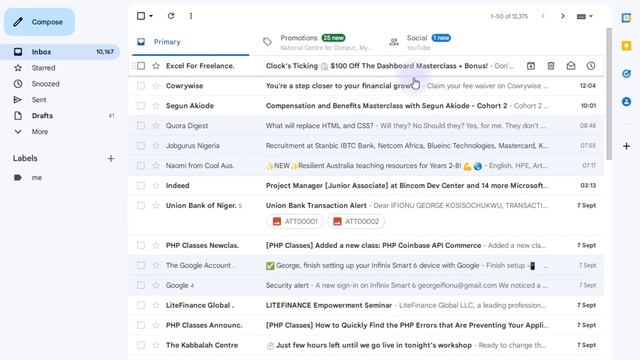Star the Union Bank of Niger. email
640x360 pixels.
click(156, 206)
